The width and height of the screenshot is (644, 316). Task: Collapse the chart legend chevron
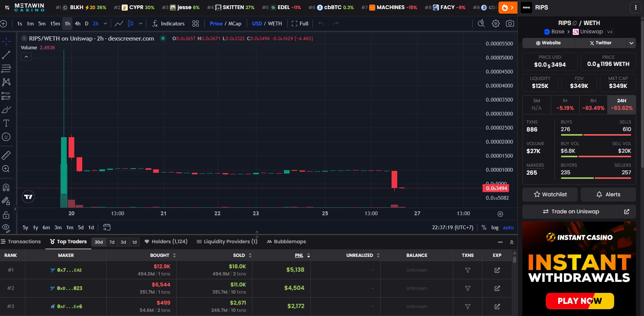pos(26,57)
